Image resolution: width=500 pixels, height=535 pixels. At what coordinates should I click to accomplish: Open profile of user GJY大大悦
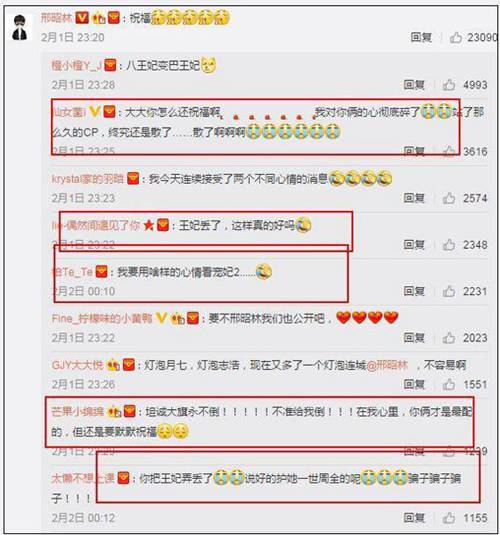(x=77, y=365)
